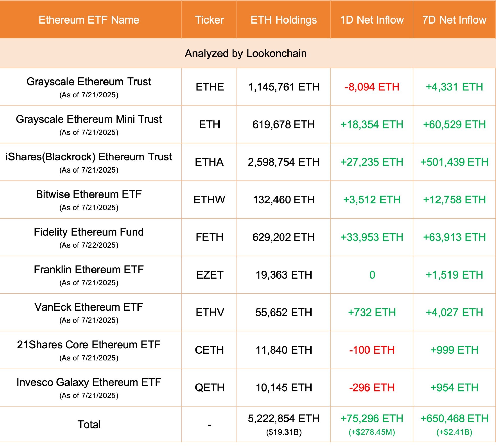Click holdings value 55,652 ETH
Viewport: 496px width, 448px height.
coord(284,313)
